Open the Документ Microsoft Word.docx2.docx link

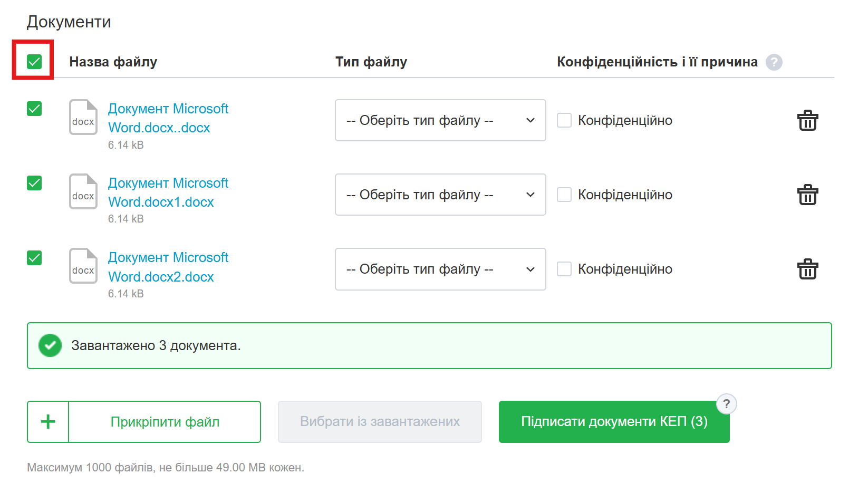(x=168, y=267)
